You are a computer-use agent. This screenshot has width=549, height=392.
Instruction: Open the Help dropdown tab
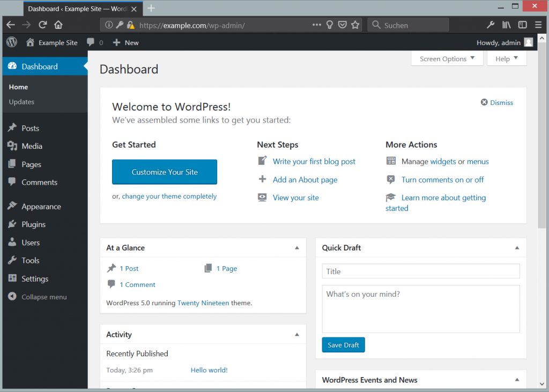[x=506, y=59]
